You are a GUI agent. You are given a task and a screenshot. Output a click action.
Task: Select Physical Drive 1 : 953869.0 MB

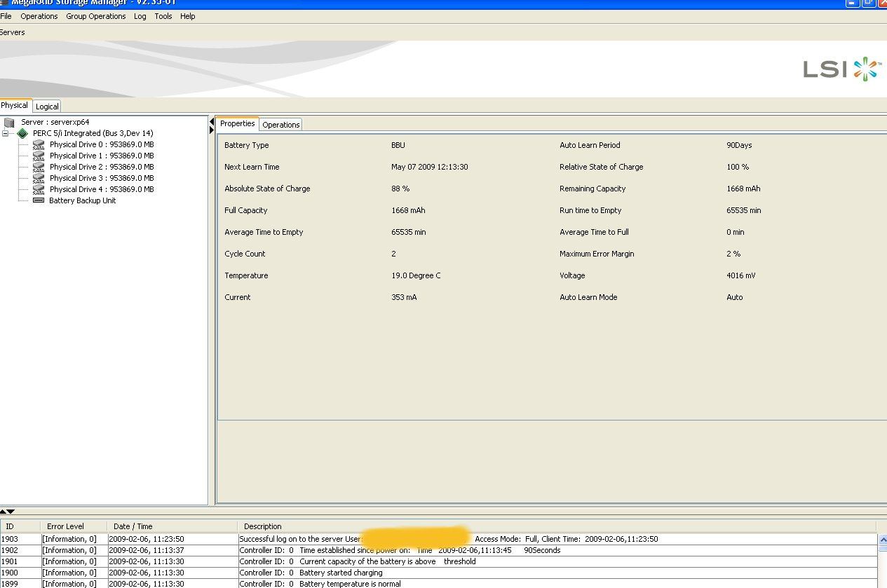tap(102, 156)
